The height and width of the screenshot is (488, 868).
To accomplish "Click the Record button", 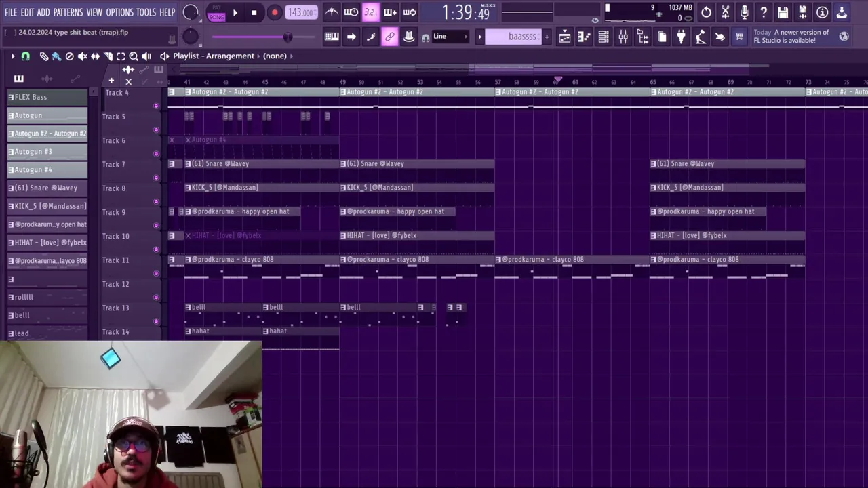I will (274, 12).
